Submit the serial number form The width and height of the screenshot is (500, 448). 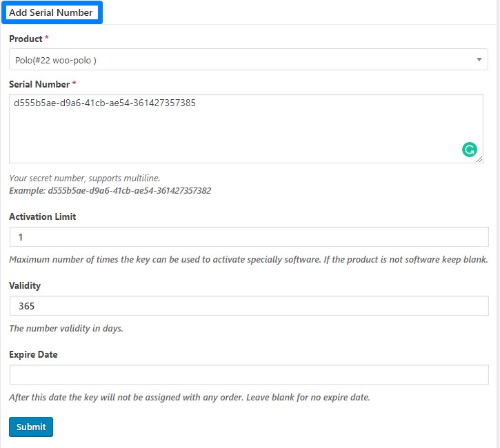[x=31, y=427]
